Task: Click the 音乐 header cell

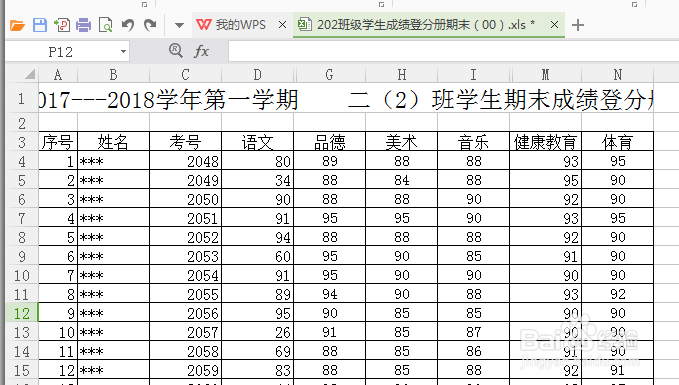Action: click(473, 142)
